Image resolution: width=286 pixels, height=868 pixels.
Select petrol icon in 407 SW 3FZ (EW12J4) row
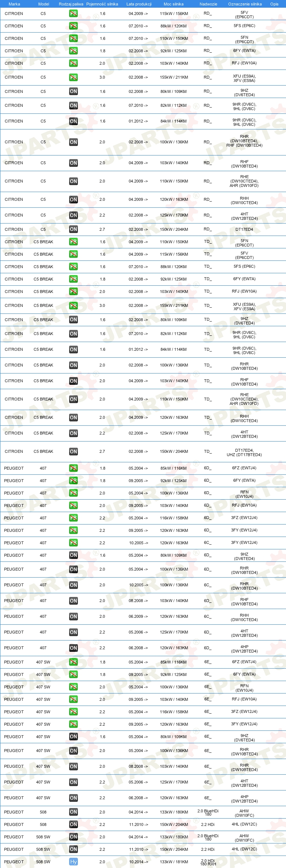74,712
